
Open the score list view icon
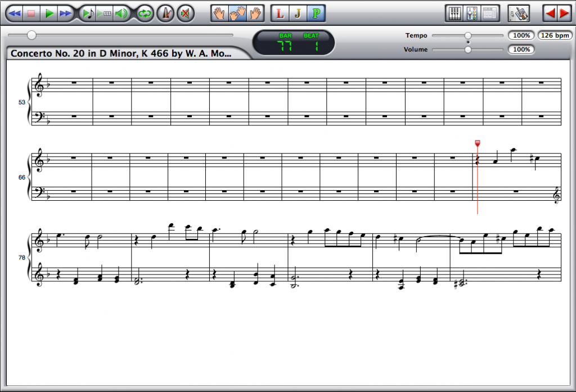pos(490,13)
